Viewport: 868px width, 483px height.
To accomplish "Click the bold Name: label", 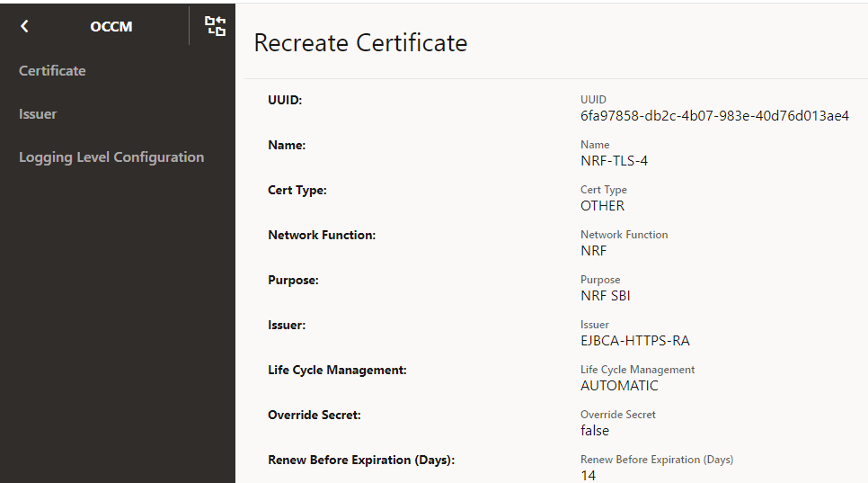I will coord(287,145).
